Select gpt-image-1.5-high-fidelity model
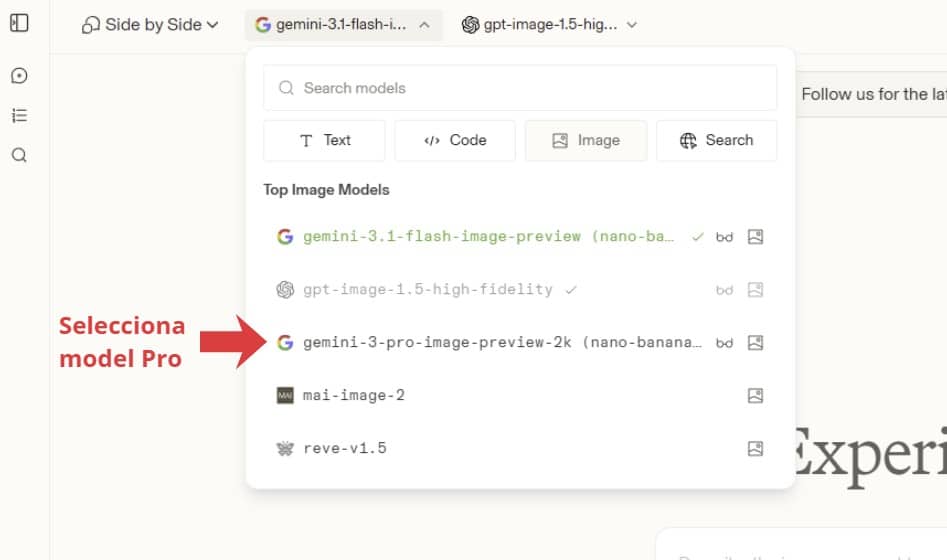The height and width of the screenshot is (560, 947). point(520,289)
